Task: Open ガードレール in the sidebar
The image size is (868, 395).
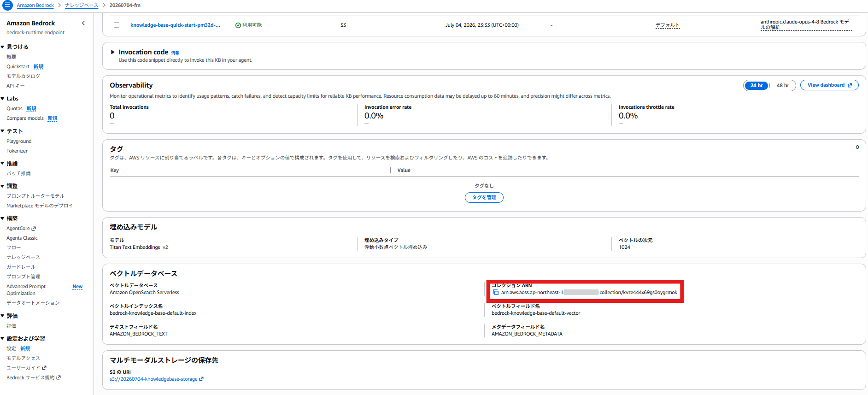Action: click(x=21, y=267)
